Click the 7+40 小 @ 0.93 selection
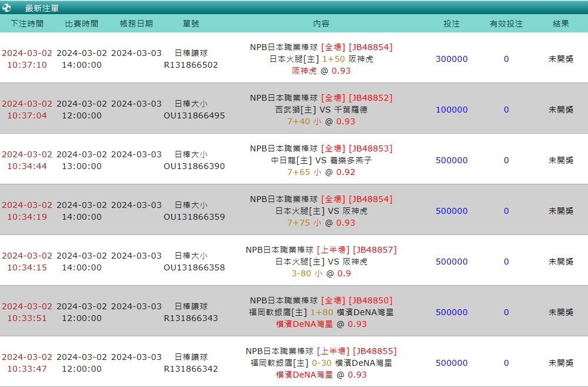 tap(321, 121)
